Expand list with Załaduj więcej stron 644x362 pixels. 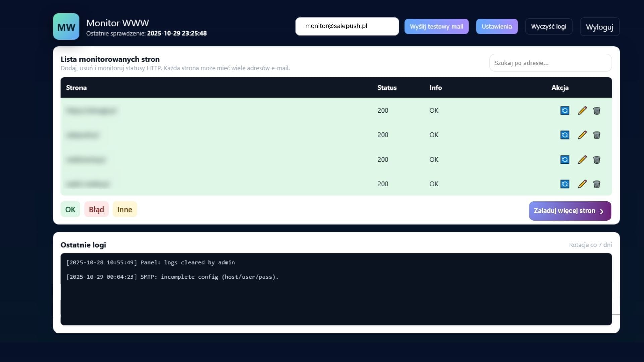pos(570,211)
